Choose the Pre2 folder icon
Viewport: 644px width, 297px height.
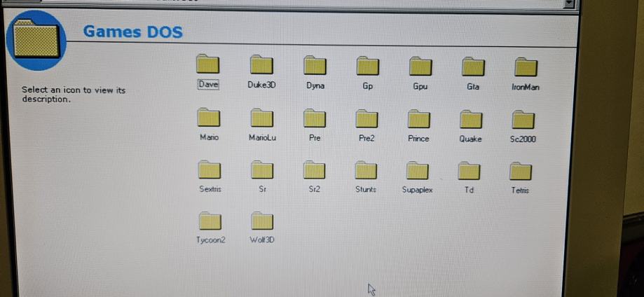366,118
